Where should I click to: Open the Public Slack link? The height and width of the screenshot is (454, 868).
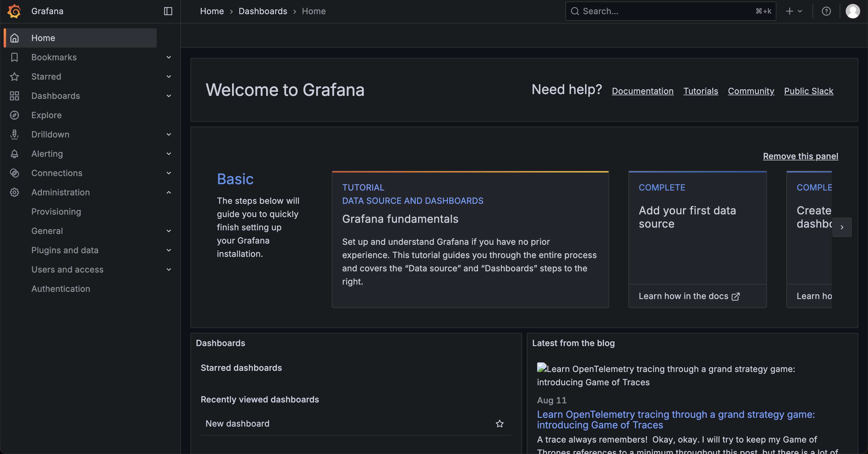pos(809,91)
